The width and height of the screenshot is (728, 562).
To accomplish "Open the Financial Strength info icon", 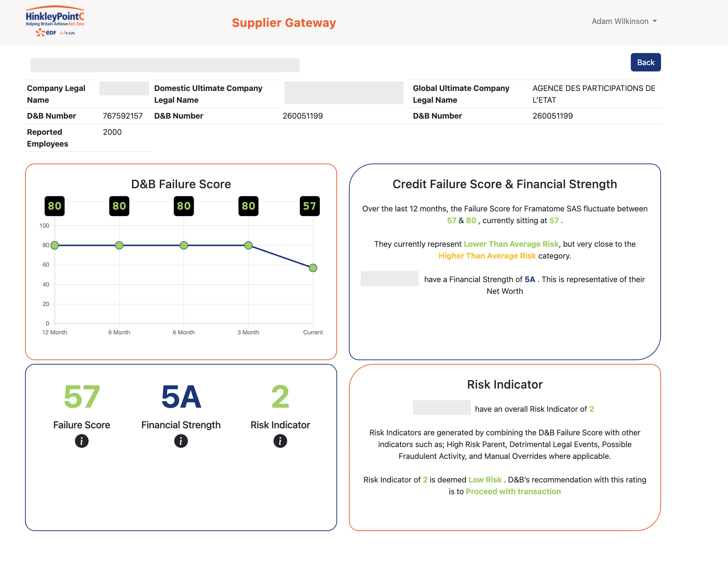I will pyautogui.click(x=181, y=441).
